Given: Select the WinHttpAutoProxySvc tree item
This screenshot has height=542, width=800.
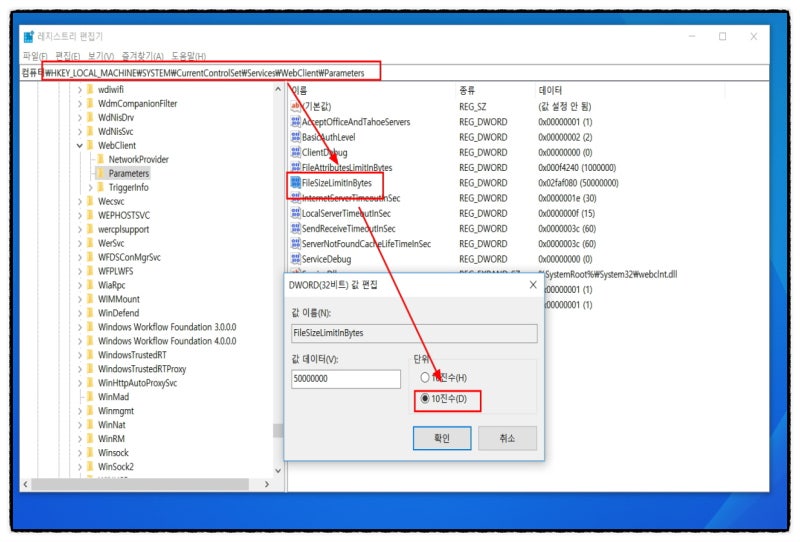Looking at the screenshot, I should pyautogui.click(x=137, y=383).
